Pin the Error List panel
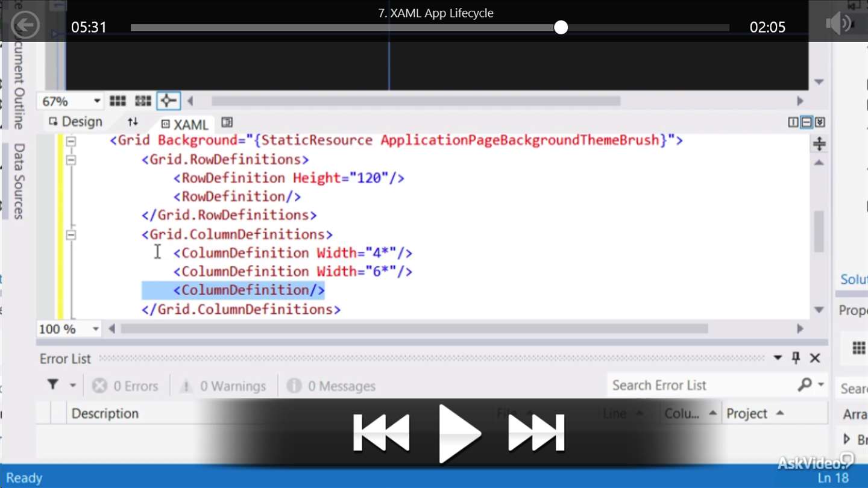Image resolution: width=868 pixels, height=488 pixels. 796,358
